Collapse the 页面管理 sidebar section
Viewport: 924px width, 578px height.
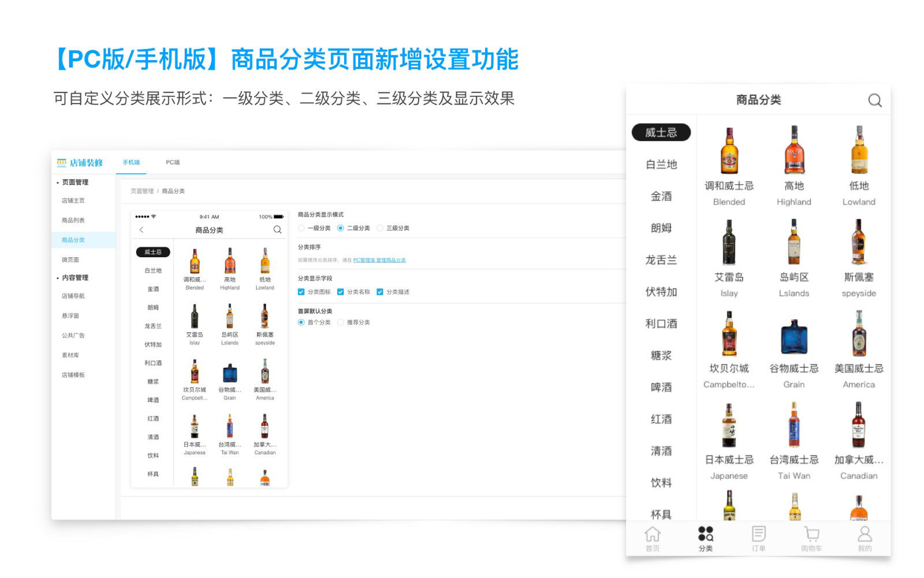pyautogui.click(x=74, y=183)
